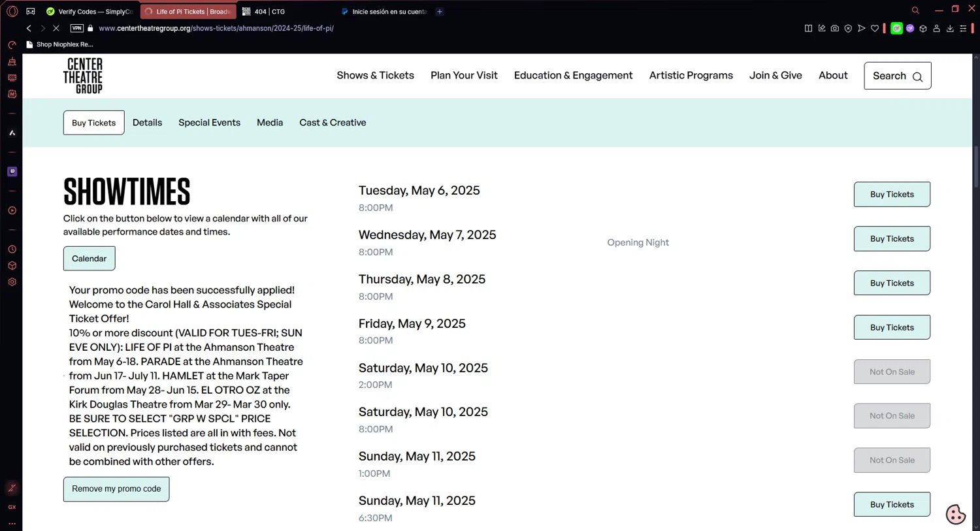
Task: Open a new tab with plus button
Action: 440,12
